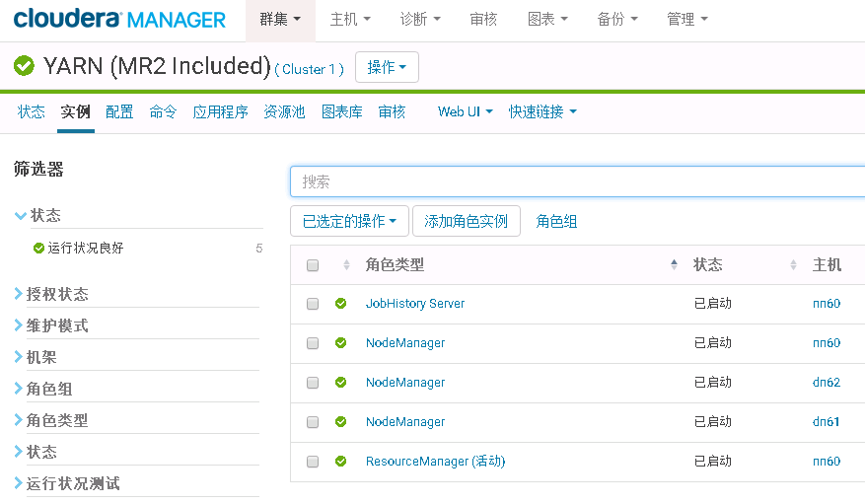Check the NodeManager dn61 row checkbox
Viewport: 865px width, 504px height.
click(313, 422)
